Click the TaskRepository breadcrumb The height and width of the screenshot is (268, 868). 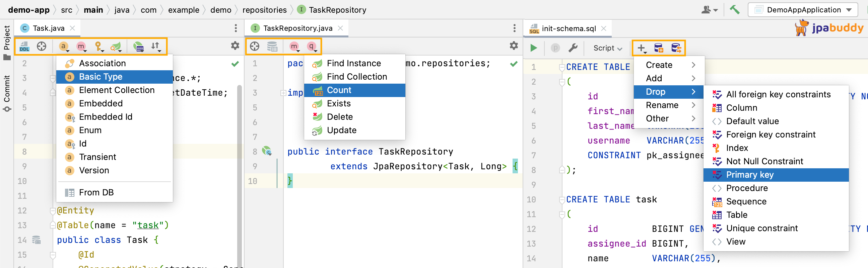pos(332,10)
